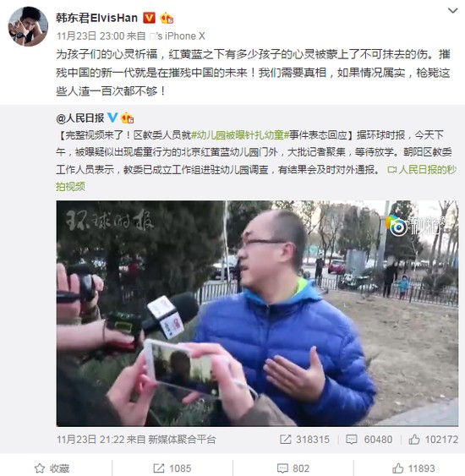Repost this post with 1085 shares
Viewport: 465px width, 476px height.
[x=172, y=468]
